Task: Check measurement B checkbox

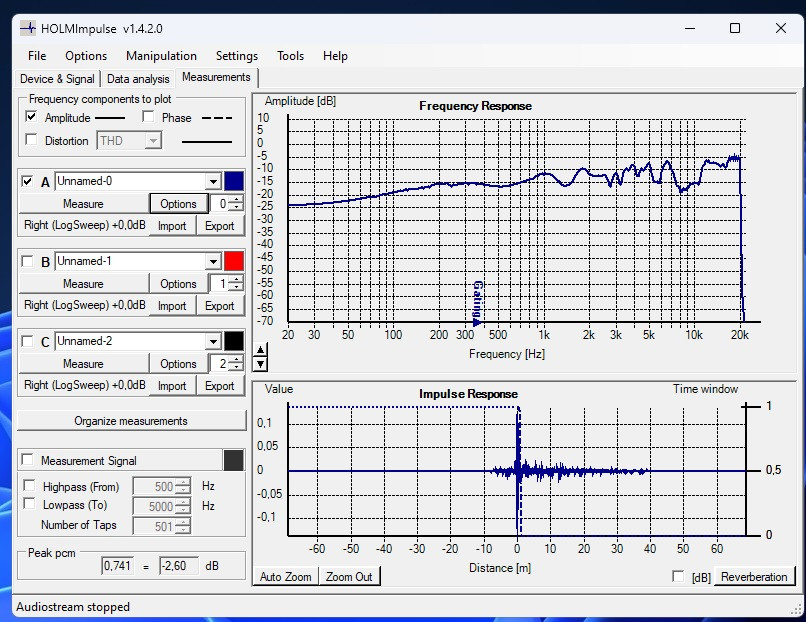Action: 27,261
